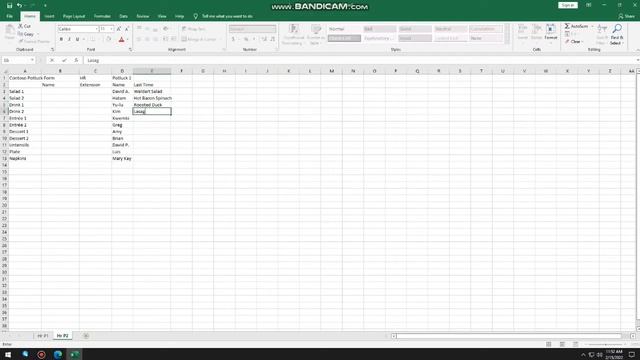Open Conditional Formatting
The height and width of the screenshot is (360, 640).
coord(293,34)
